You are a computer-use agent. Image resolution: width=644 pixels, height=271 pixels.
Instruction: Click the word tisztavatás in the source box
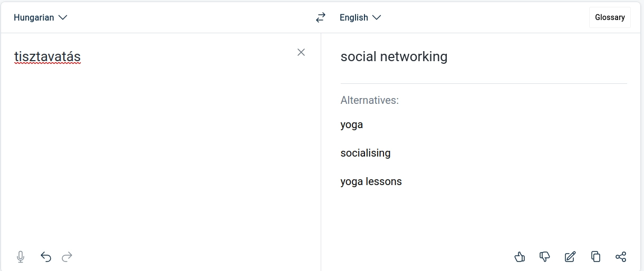point(47,56)
